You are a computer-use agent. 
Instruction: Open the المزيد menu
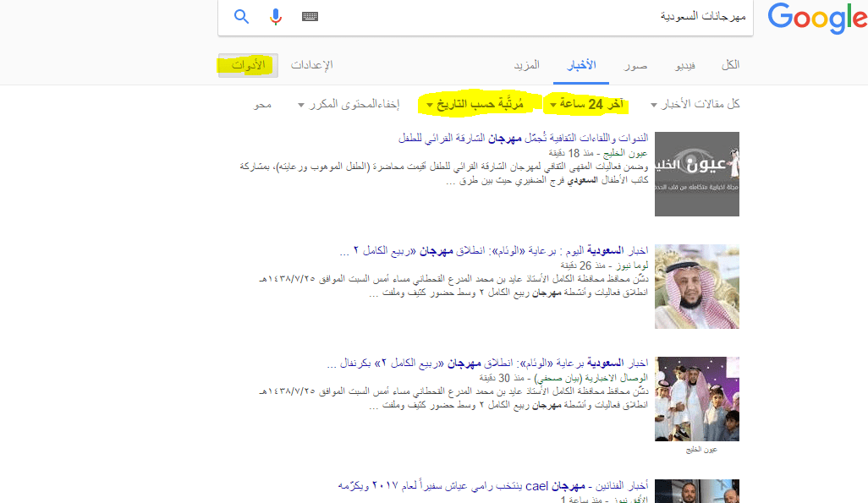pyautogui.click(x=526, y=65)
